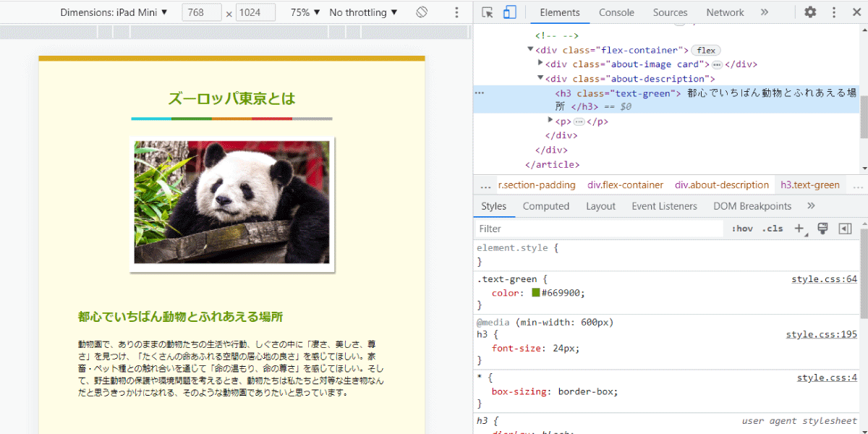
Task: Show more Styles sidebar tabs
Action: click(811, 206)
